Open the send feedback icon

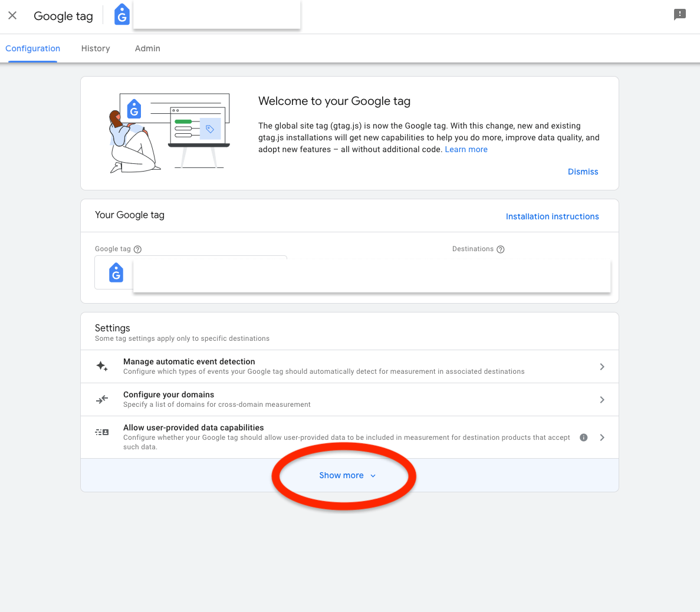pos(679,15)
